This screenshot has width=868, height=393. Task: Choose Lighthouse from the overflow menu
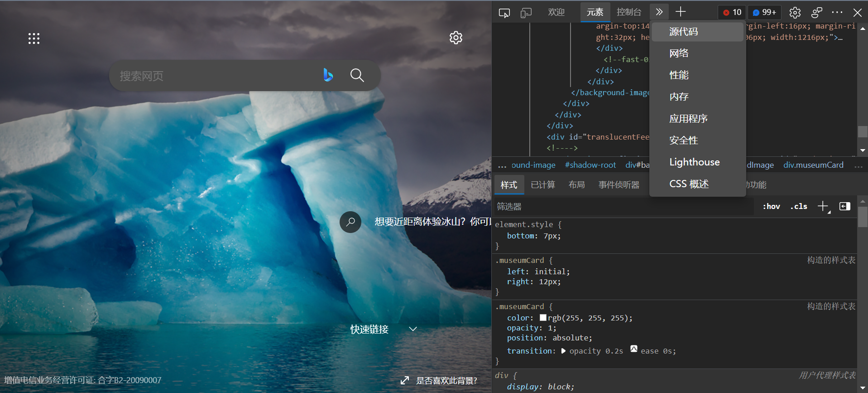694,162
